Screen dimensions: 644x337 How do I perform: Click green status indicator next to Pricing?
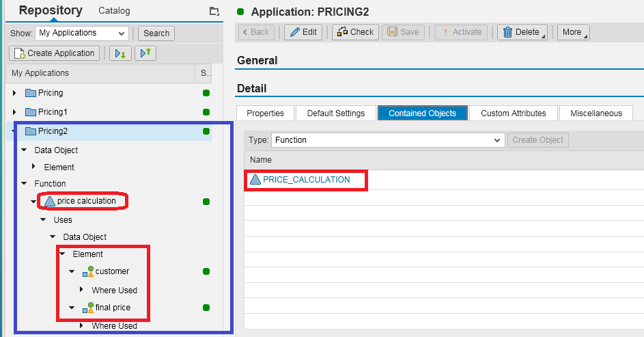point(206,93)
